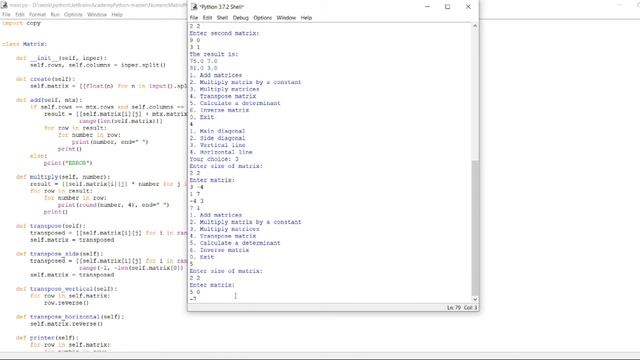This screenshot has width=640, height=360.
Task: Click the 'class Matrix:' line in editor
Action: tap(24, 44)
